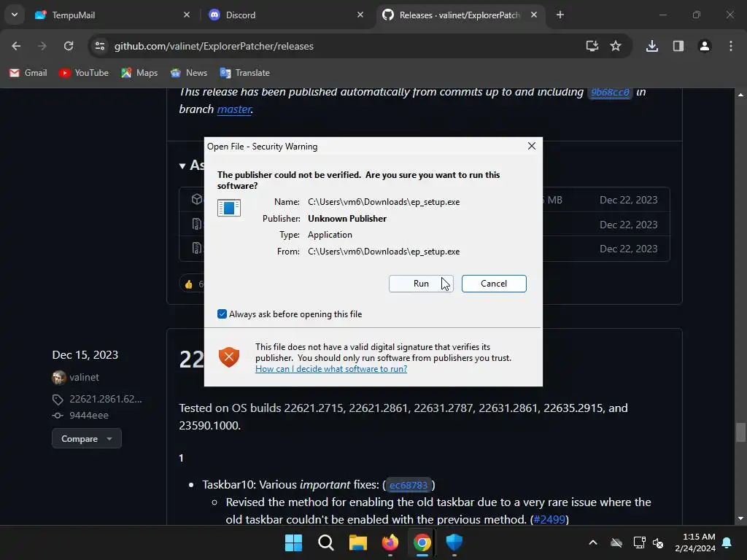Open clock and date 1:15 AM
Image resolution: width=747 pixels, height=560 pixels.
pos(695,542)
